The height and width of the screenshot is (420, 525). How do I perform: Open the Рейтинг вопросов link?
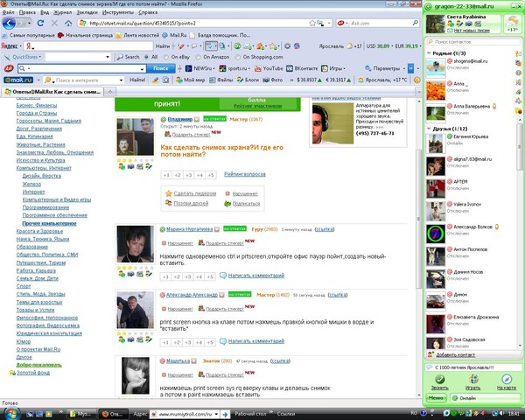tap(245, 174)
